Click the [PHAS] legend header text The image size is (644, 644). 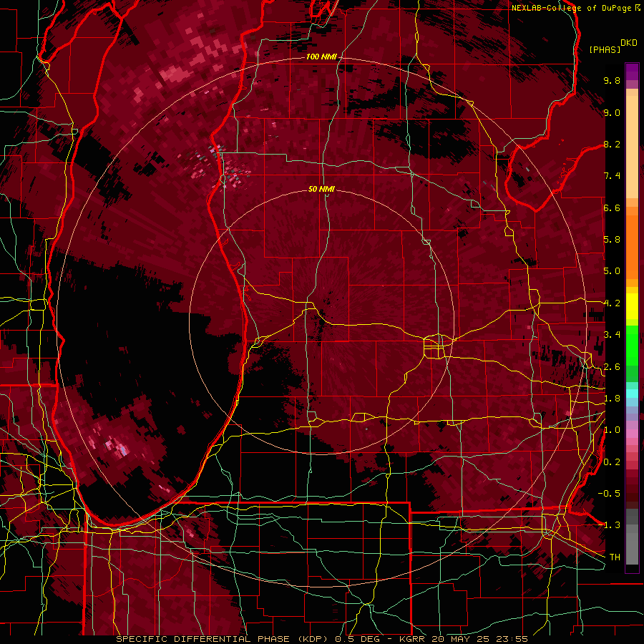pyautogui.click(x=605, y=49)
